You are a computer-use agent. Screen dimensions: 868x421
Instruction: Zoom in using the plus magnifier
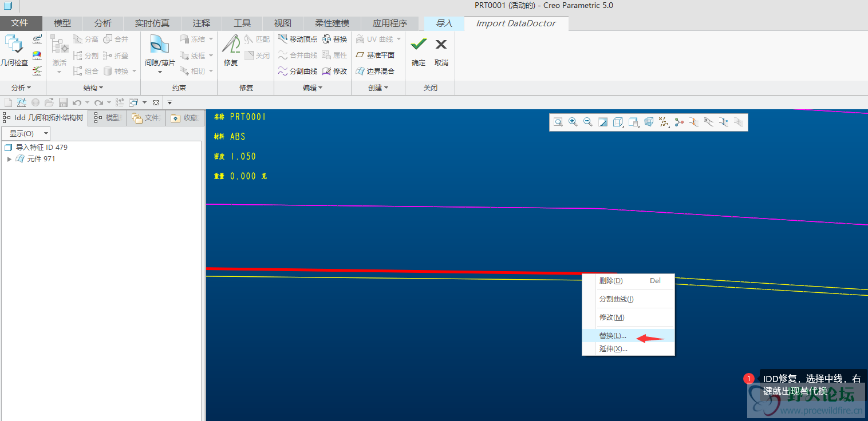[573, 122]
